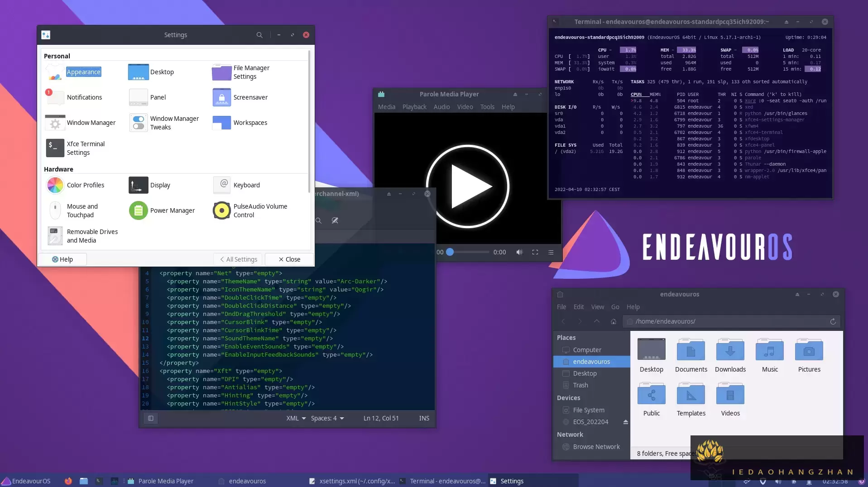
Task: Click the Parole volume speaker icon
Action: click(x=519, y=252)
